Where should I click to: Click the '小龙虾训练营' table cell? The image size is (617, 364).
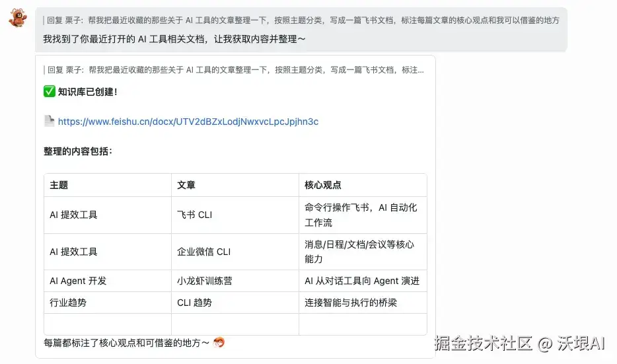tap(235, 281)
